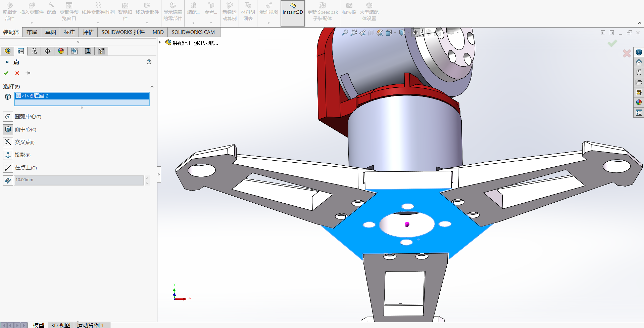Screen dimensions: 644x328
Task: Select 面<1>@底座-2 in selection box
Action: pos(82,96)
